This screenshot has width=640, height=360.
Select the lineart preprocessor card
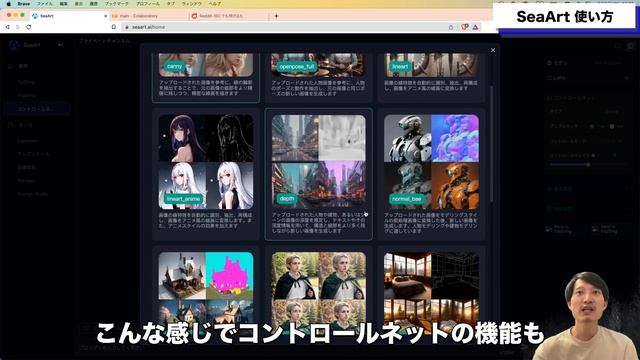(x=431, y=78)
